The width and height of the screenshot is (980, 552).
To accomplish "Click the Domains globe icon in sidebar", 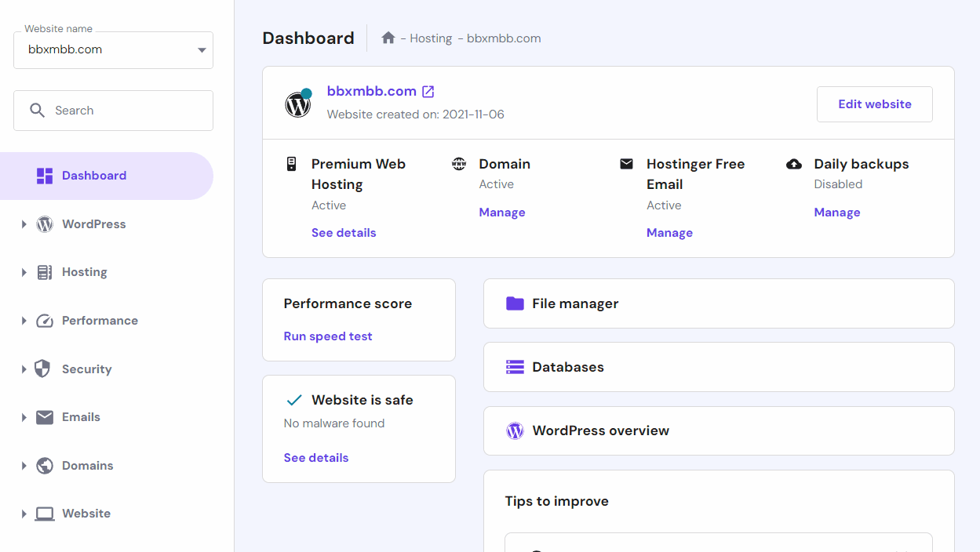I will click(x=45, y=466).
